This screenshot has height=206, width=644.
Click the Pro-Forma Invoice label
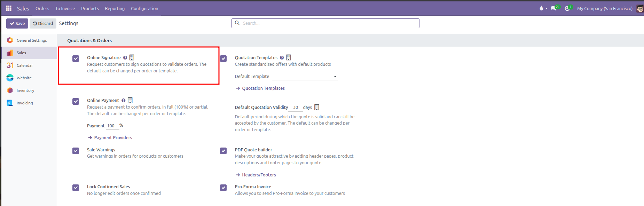coord(253,187)
